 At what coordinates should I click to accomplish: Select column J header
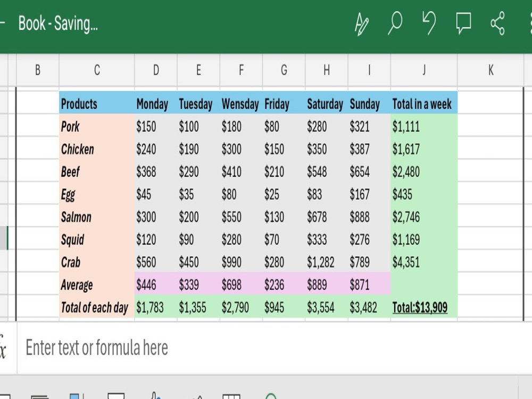click(x=424, y=70)
